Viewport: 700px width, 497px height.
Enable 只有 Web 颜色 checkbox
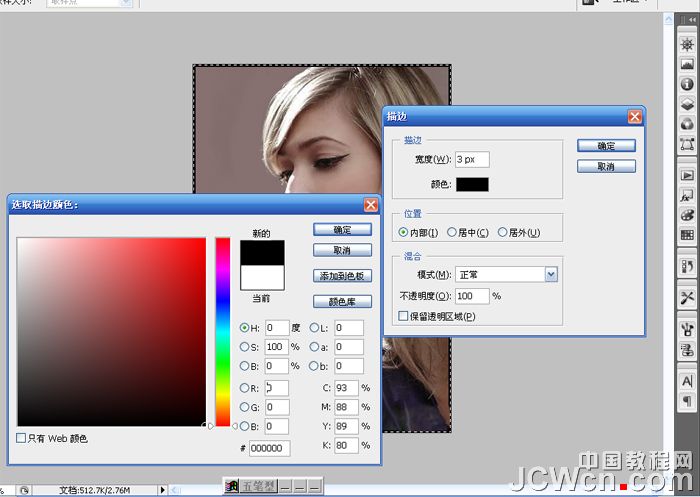tap(21, 438)
